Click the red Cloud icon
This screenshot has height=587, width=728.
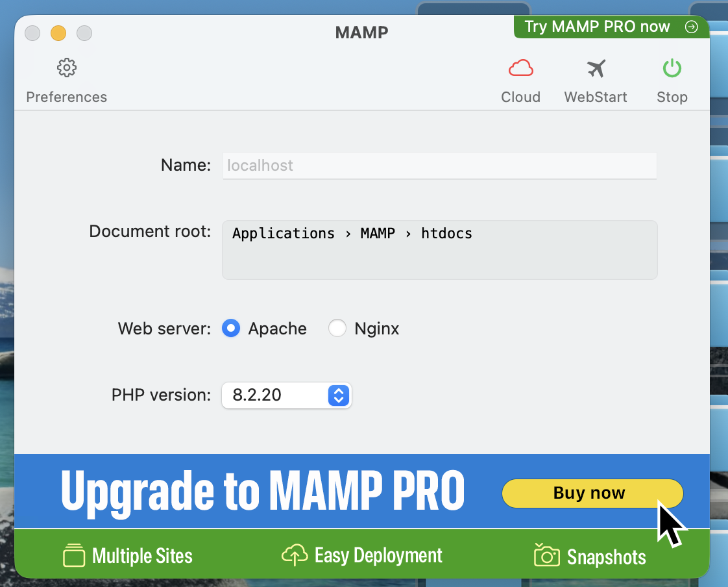(x=520, y=68)
